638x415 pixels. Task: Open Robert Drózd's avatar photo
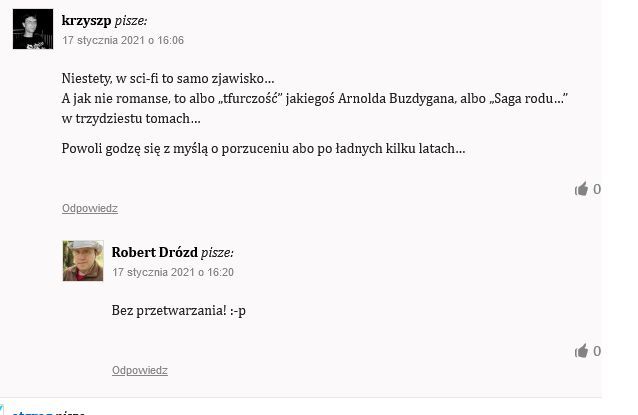(83, 260)
